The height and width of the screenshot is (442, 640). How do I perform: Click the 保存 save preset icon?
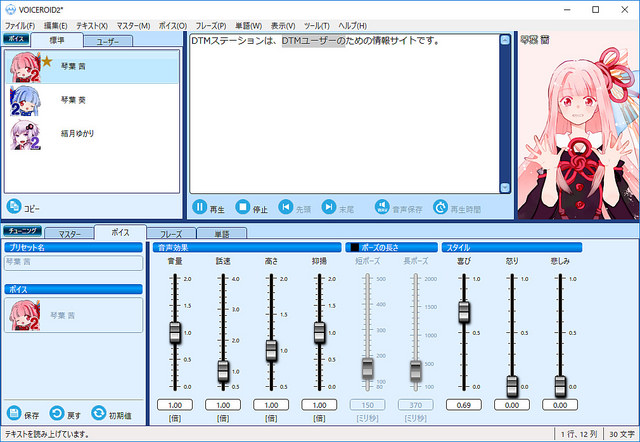tap(14, 413)
